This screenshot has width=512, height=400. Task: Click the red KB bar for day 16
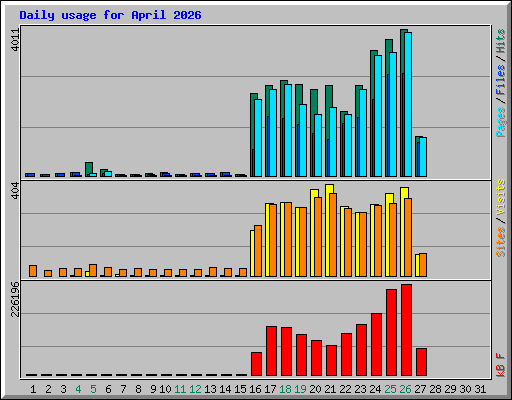(256, 364)
